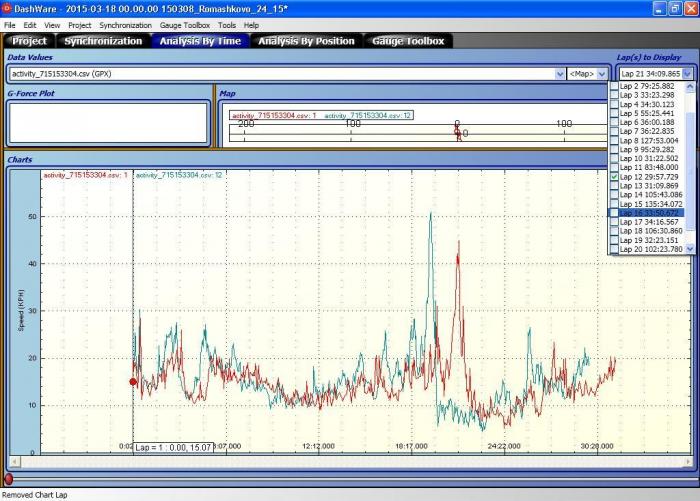Click the G-Force Plot panel header
The width and height of the screenshot is (700, 501).
point(31,93)
